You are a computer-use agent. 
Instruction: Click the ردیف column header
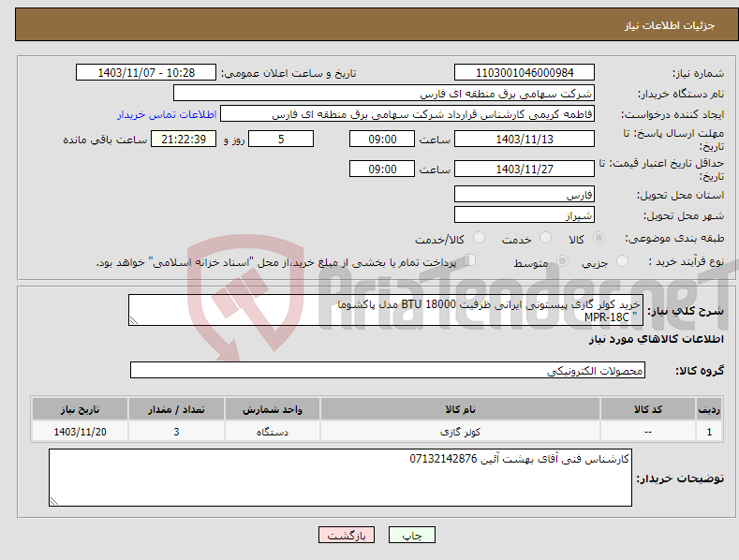click(709, 409)
